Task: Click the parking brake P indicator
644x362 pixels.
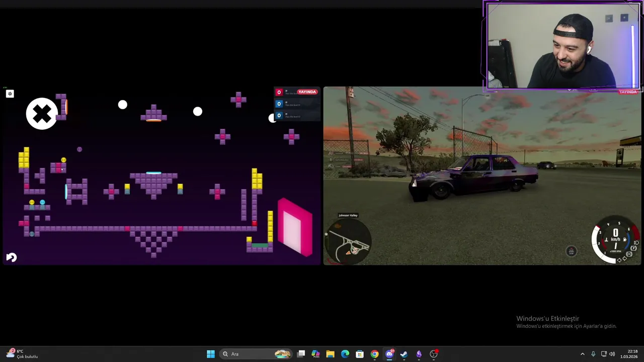Action: (x=634, y=248)
